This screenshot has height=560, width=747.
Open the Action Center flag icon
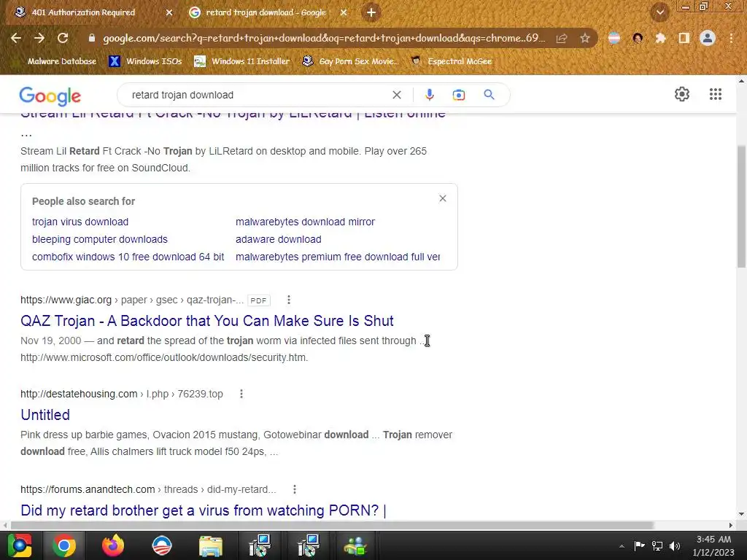(639, 545)
